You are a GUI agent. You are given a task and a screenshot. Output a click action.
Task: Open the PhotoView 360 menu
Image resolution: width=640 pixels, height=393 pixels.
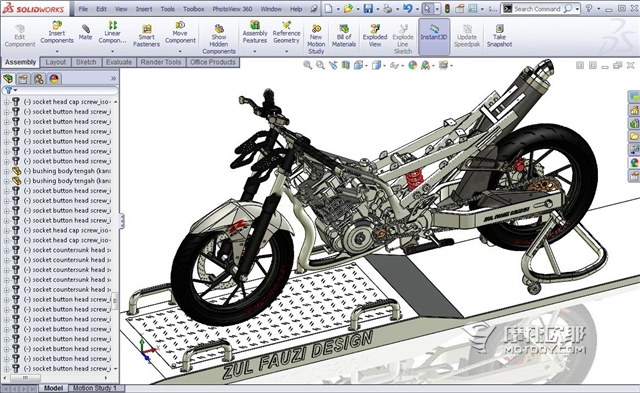click(232, 9)
